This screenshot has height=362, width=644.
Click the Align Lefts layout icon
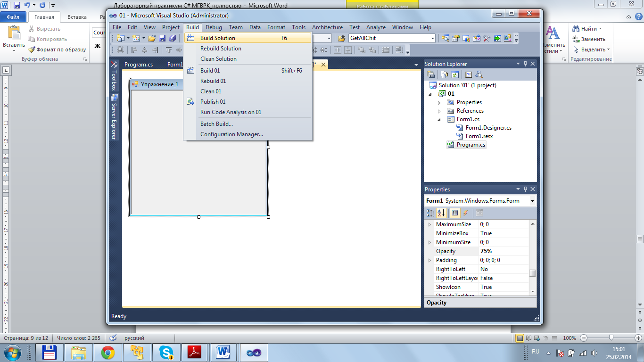point(134,49)
